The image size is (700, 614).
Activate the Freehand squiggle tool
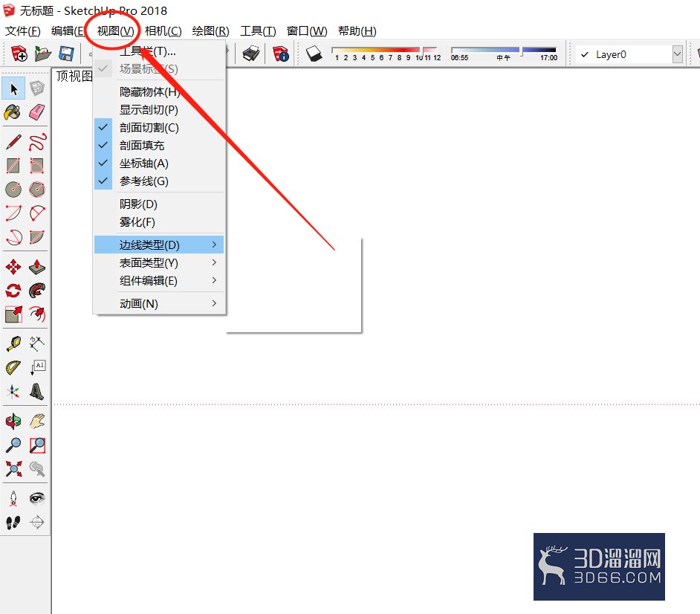click(37, 143)
